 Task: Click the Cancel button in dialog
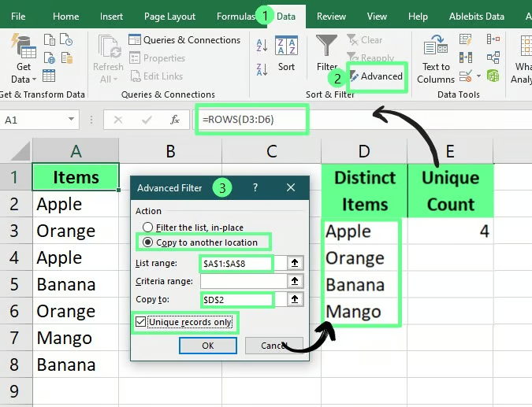point(273,346)
